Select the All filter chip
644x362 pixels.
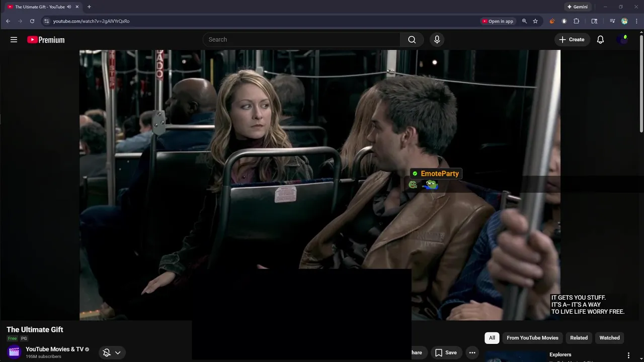click(x=492, y=338)
